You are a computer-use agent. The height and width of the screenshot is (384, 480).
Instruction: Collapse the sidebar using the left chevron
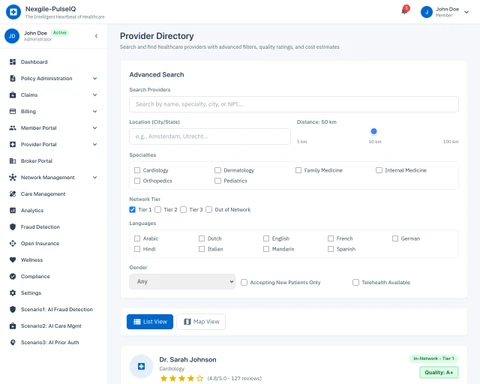96,36
